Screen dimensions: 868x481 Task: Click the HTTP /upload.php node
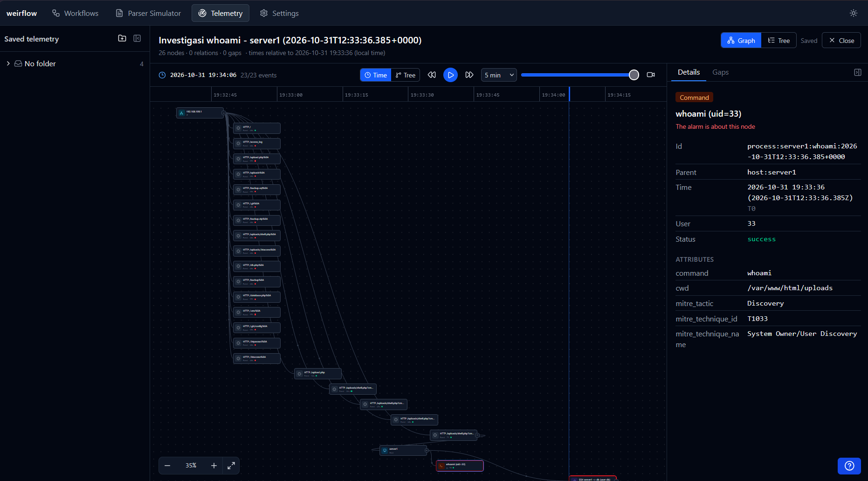pyautogui.click(x=318, y=374)
